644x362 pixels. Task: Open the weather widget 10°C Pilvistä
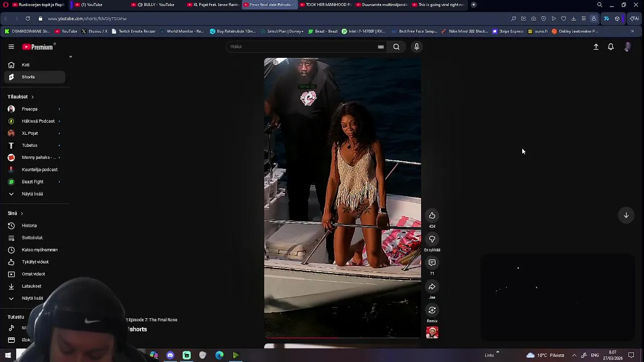pyautogui.click(x=546, y=355)
